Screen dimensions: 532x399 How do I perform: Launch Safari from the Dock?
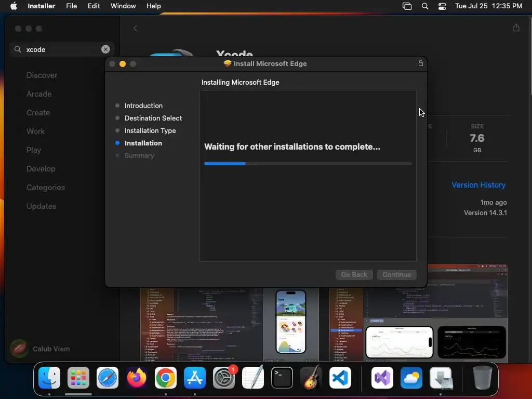click(x=108, y=378)
